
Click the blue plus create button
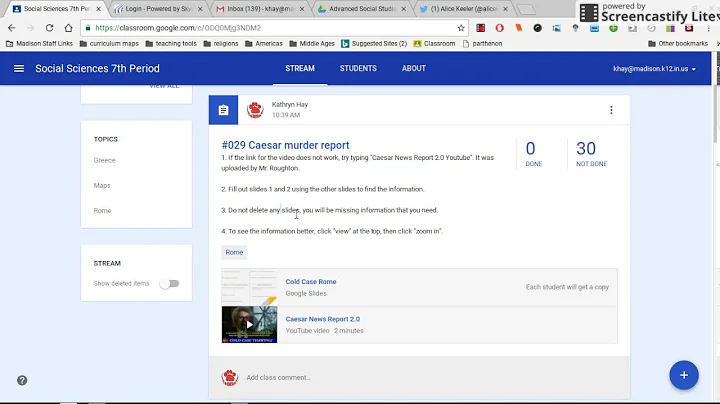point(684,375)
